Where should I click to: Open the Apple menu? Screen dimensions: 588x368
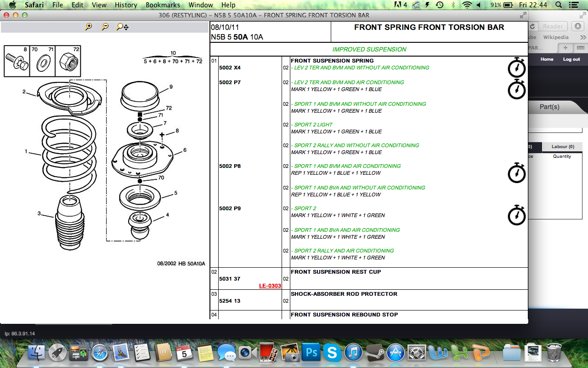click(12, 5)
